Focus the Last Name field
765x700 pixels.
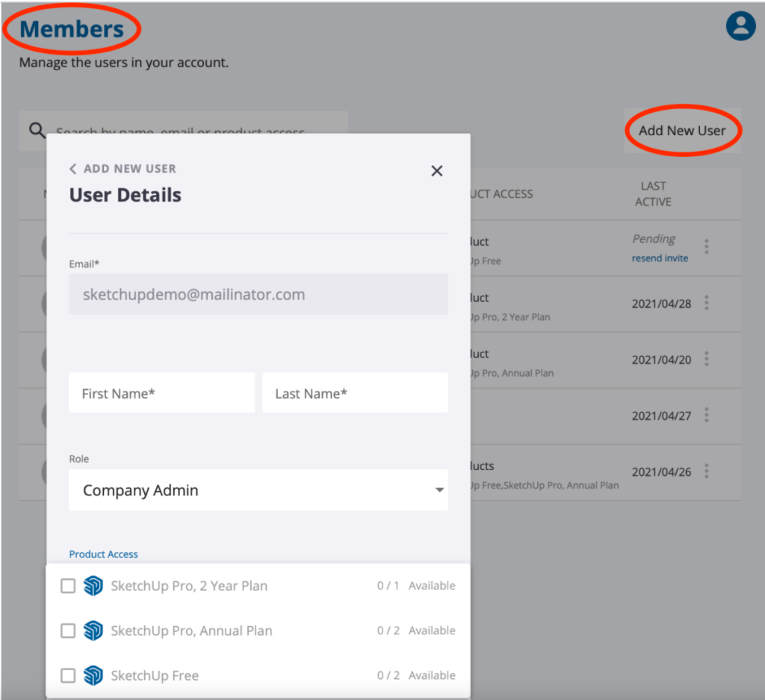point(355,393)
